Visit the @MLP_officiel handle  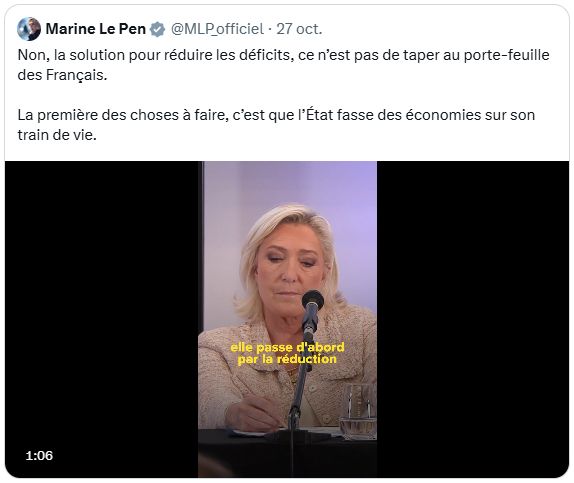[217, 29]
